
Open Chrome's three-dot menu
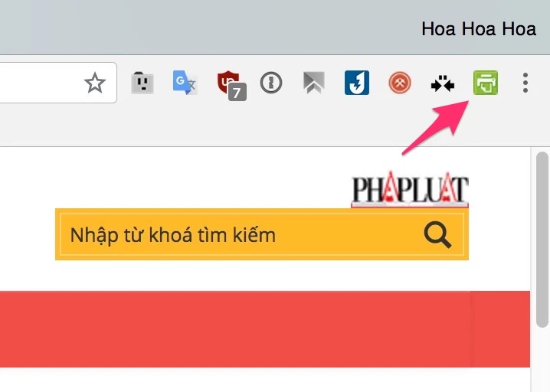click(x=525, y=83)
